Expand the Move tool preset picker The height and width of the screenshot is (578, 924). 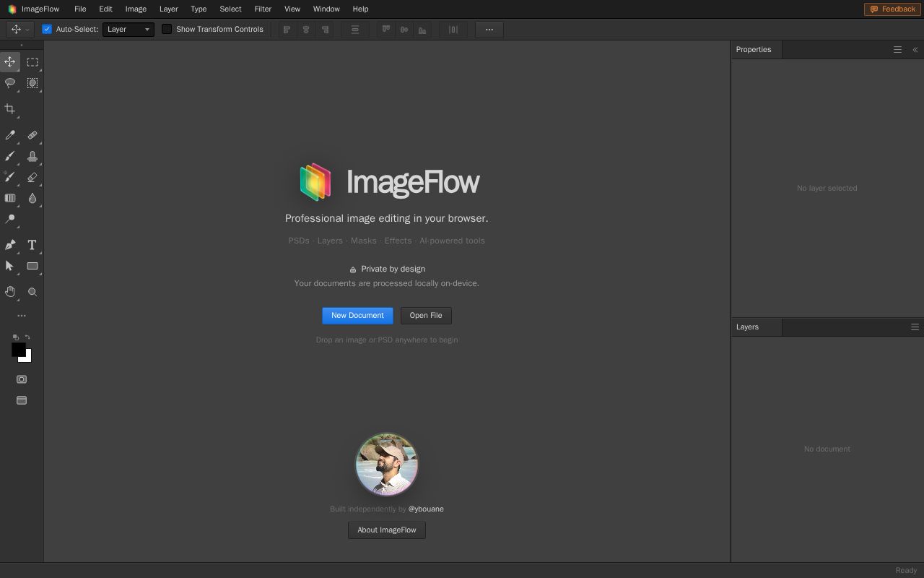point(19,30)
